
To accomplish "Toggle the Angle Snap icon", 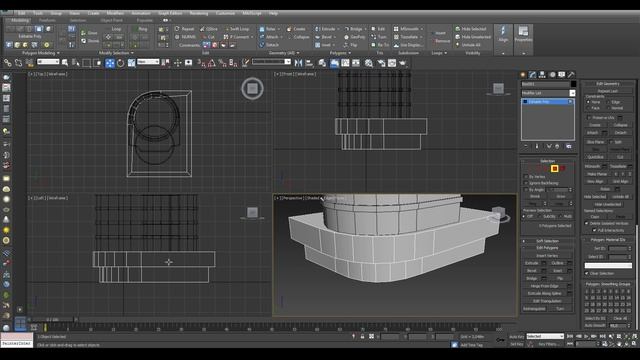I will pyautogui.click(x=211, y=63).
